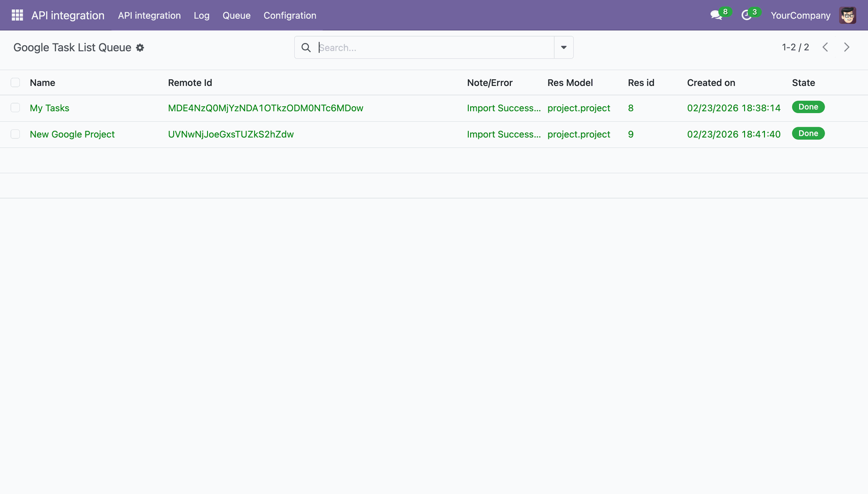The height and width of the screenshot is (494, 868).
Task: Click the user avatar picture
Action: click(848, 15)
